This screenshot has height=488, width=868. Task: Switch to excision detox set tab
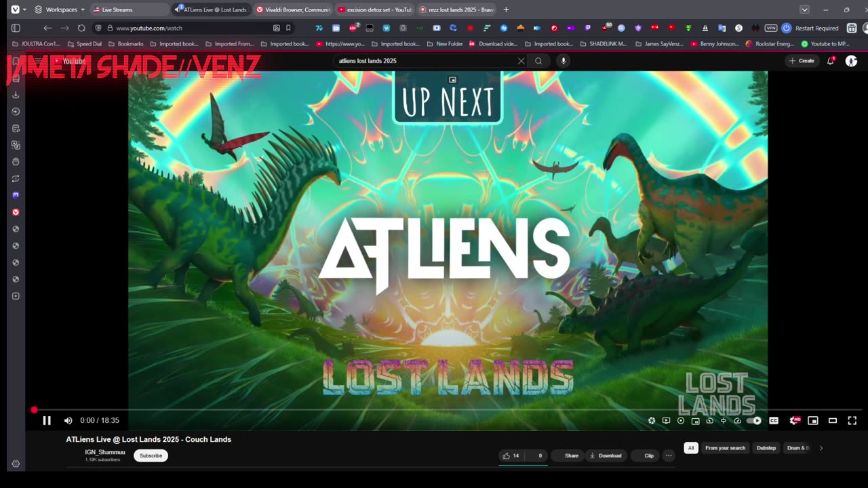pos(374,9)
